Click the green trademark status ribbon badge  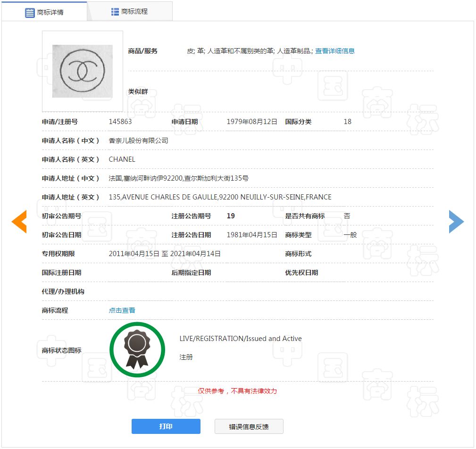(137, 349)
